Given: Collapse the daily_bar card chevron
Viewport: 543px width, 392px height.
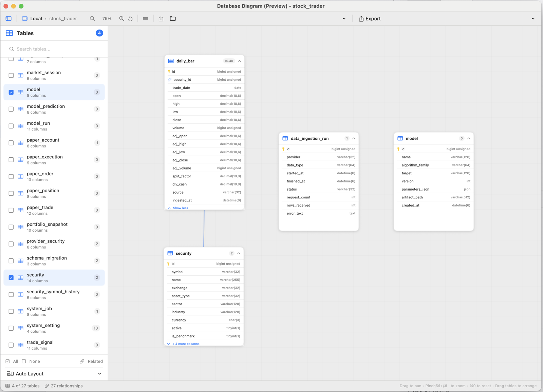Looking at the screenshot, I should [x=239, y=61].
